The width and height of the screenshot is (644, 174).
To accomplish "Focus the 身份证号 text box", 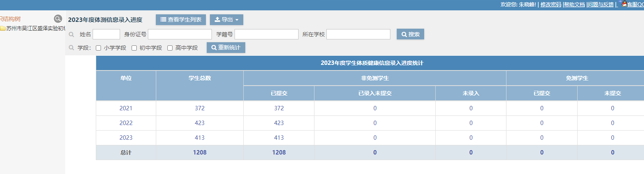I will 180,34.
